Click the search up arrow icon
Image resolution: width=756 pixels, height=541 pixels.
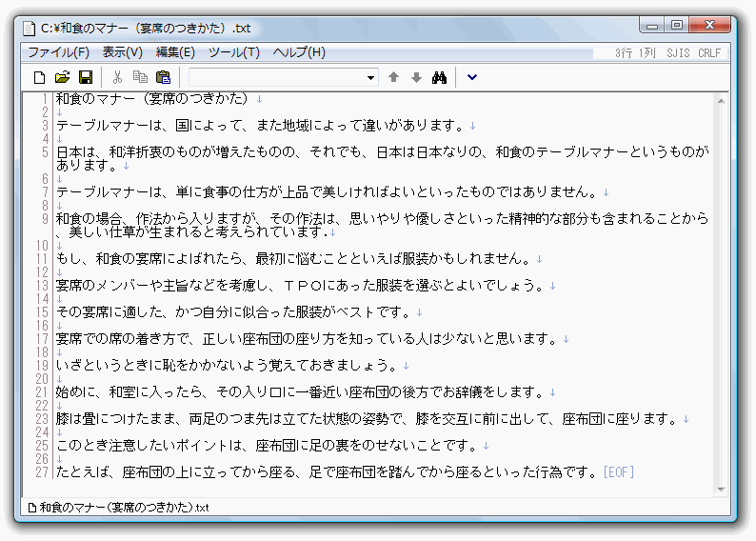pyautogui.click(x=393, y=77)
